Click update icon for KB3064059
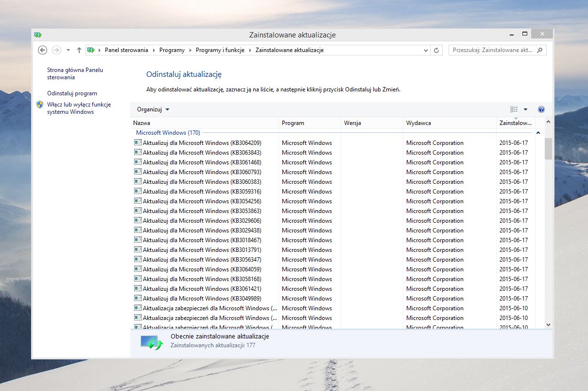This screenshot has height=391, width=588. click(x=138, y=269)
